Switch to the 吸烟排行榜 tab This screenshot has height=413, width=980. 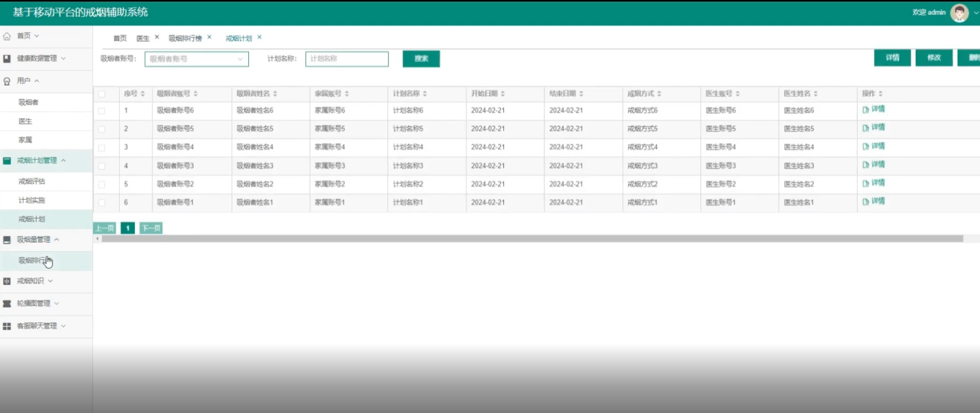click(185, 38)
